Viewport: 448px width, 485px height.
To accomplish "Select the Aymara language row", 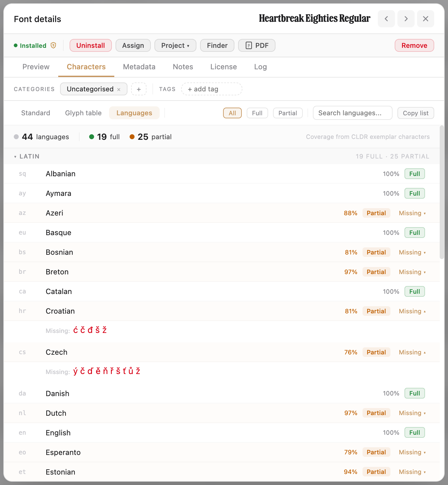I will point(222,193).
